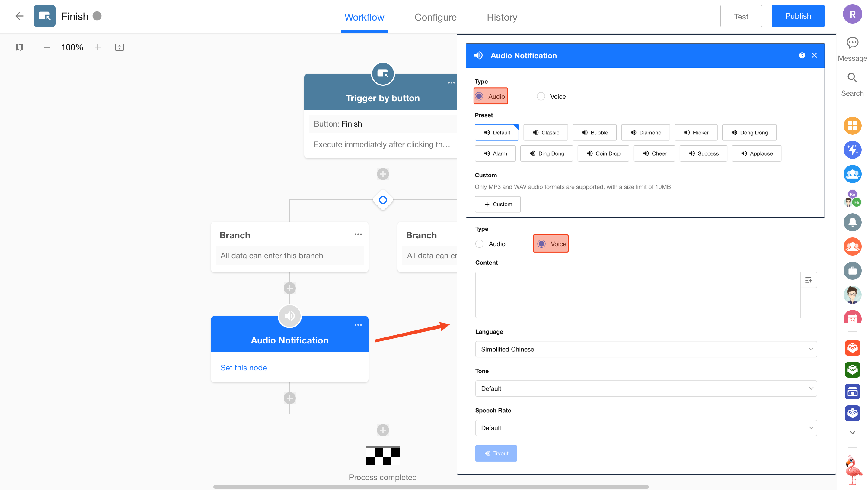
Task: Click the back arrow icon
Action: click(x=19, y=16)
